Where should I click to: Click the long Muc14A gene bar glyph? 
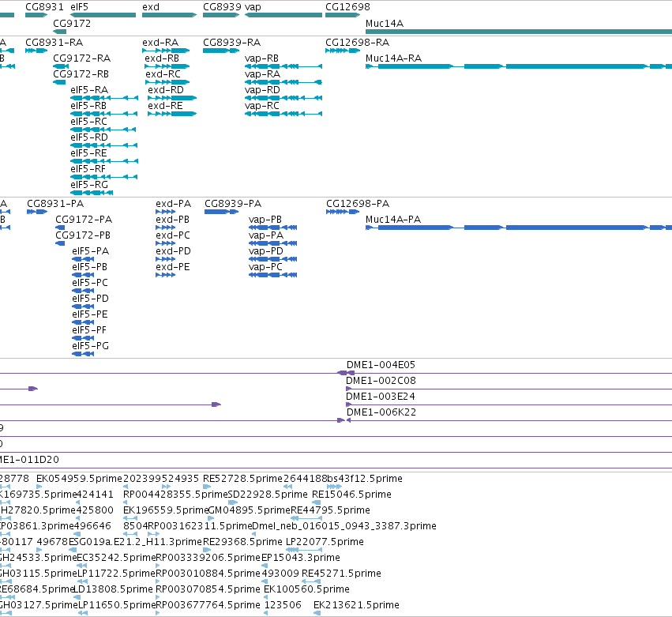tap(519, 32)
